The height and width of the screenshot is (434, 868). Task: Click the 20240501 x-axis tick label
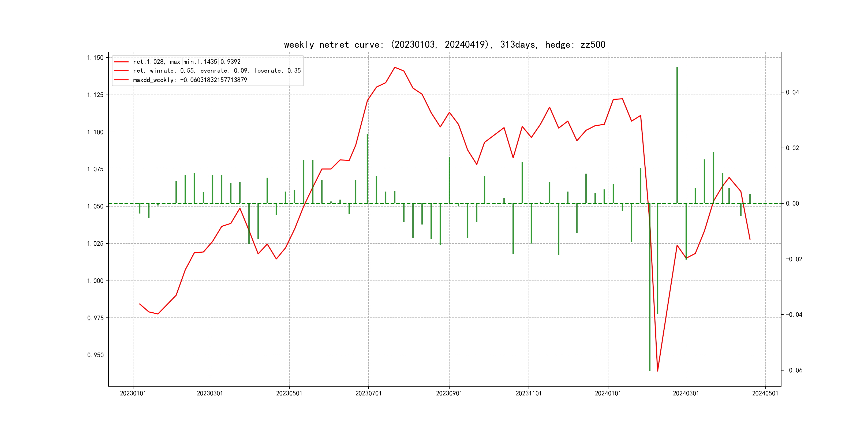point(765,393)
